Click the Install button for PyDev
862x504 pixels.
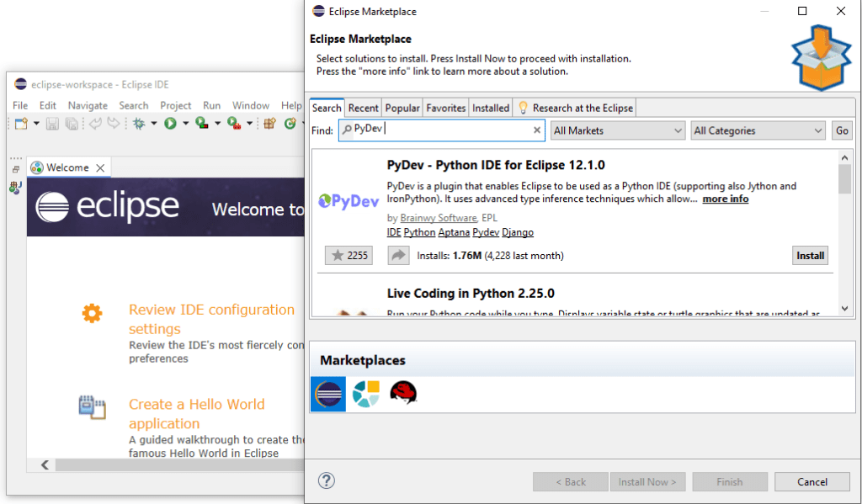pyautogui.click(x=811, y=256)
